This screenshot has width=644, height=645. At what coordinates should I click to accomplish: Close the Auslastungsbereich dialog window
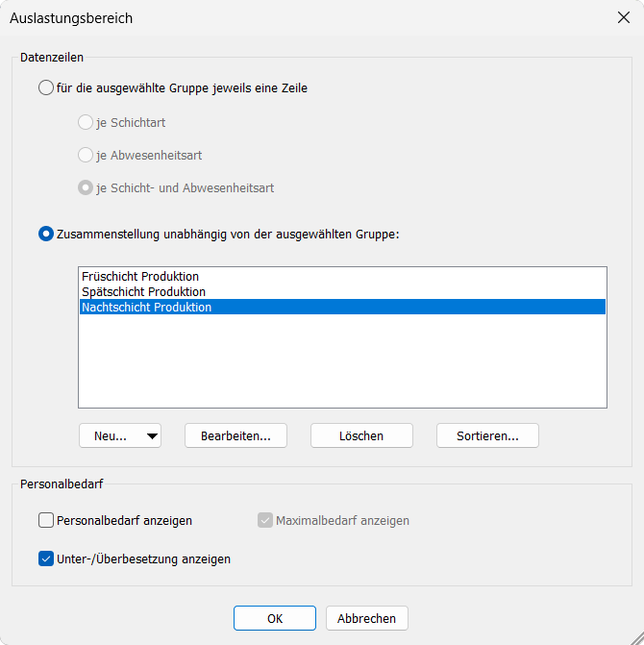pos(624,17)
